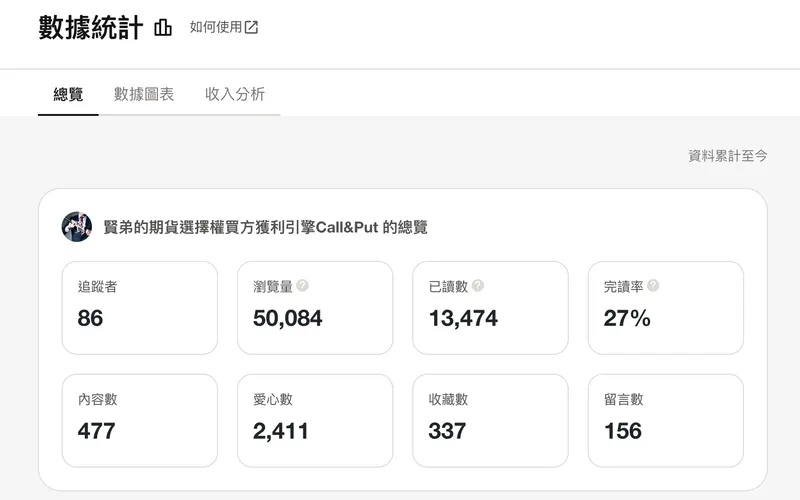Click the 留言數 label
The image size is (800, 500).
pyautogui.click(x=623, y=399)
